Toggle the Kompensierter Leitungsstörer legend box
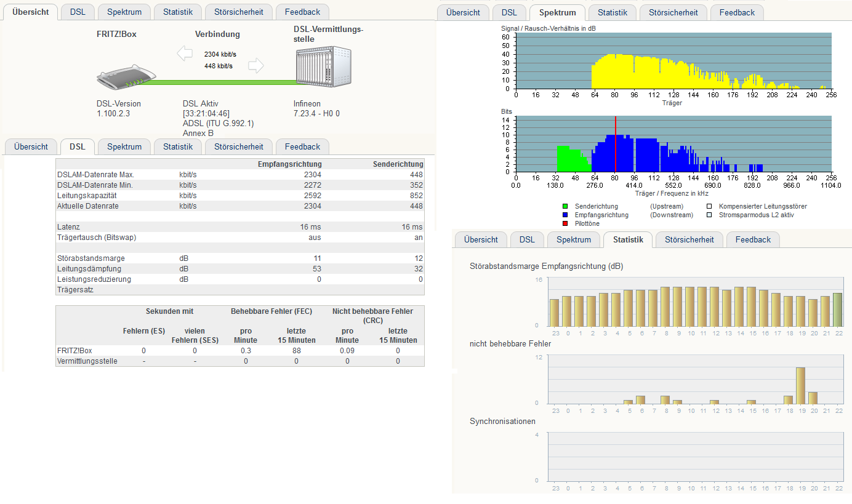The height and width of the screenshot is (504, 852). [709, 206]
